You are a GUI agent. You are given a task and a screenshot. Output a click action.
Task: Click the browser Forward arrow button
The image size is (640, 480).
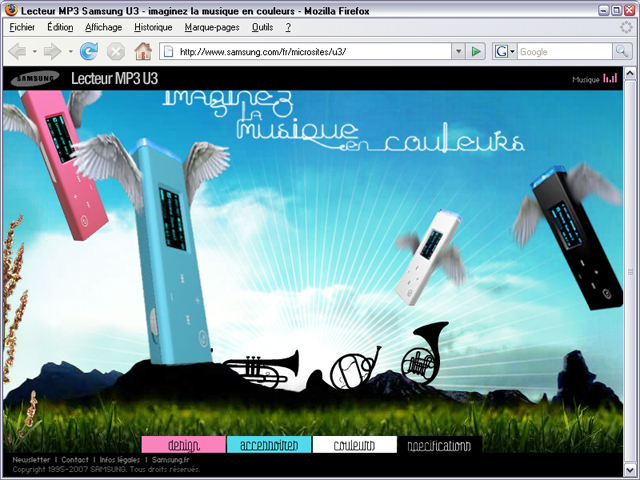[52, 51]
